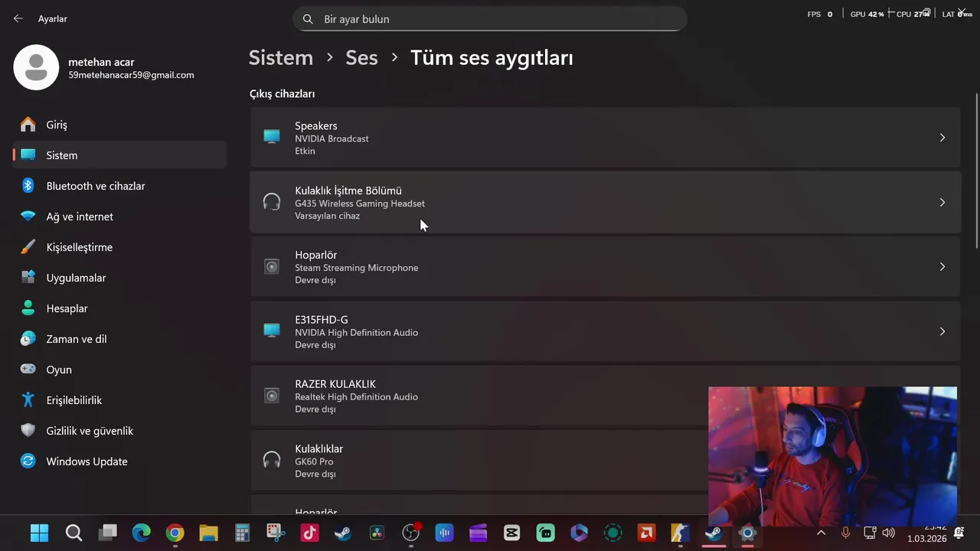This screenshot has width=980, height=551.
Task: Open DaVinci Resolve from the taskbar
Action: point(377,533)
